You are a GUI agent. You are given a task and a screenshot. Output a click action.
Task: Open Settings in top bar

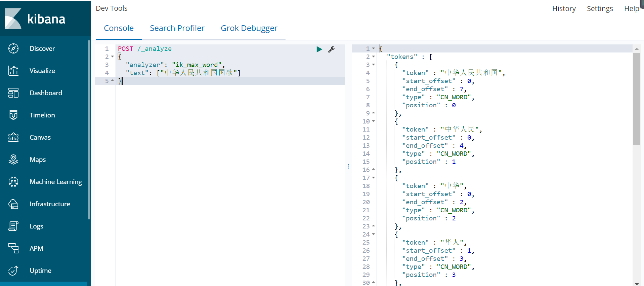click(x=600, y=9)
